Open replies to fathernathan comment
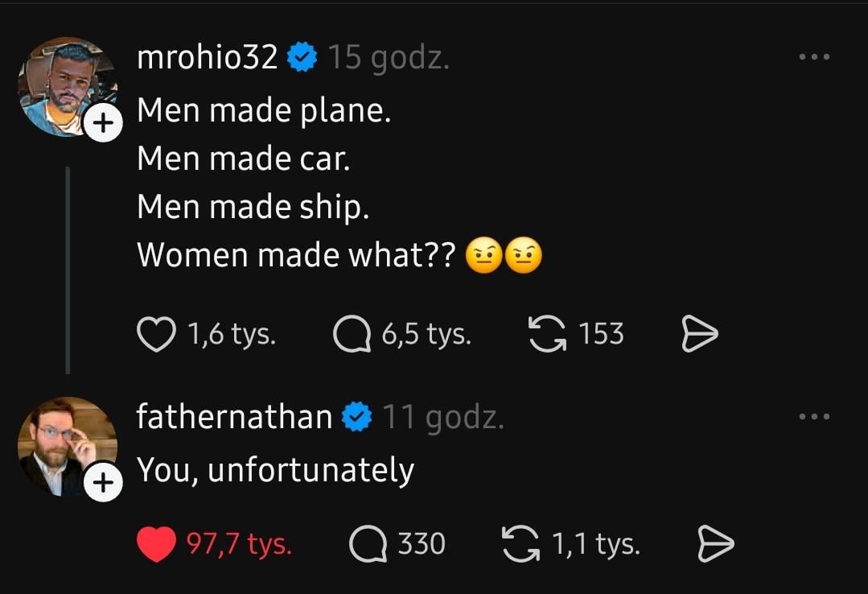Viewport: 868px width, 594px height. (x=368, y=545)
